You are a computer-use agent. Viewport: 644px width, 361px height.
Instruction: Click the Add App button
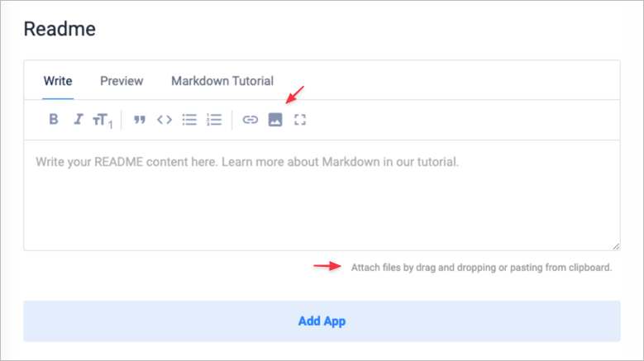point(322,321)
